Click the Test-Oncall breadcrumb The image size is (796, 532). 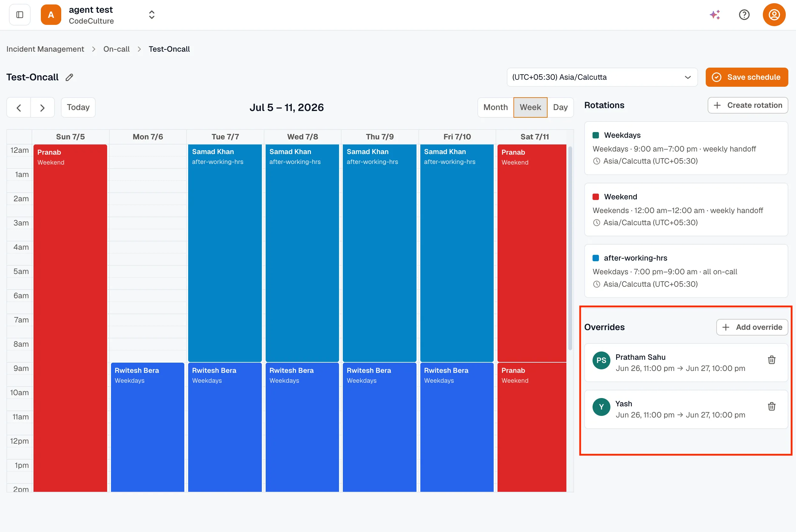pos(169,49)
